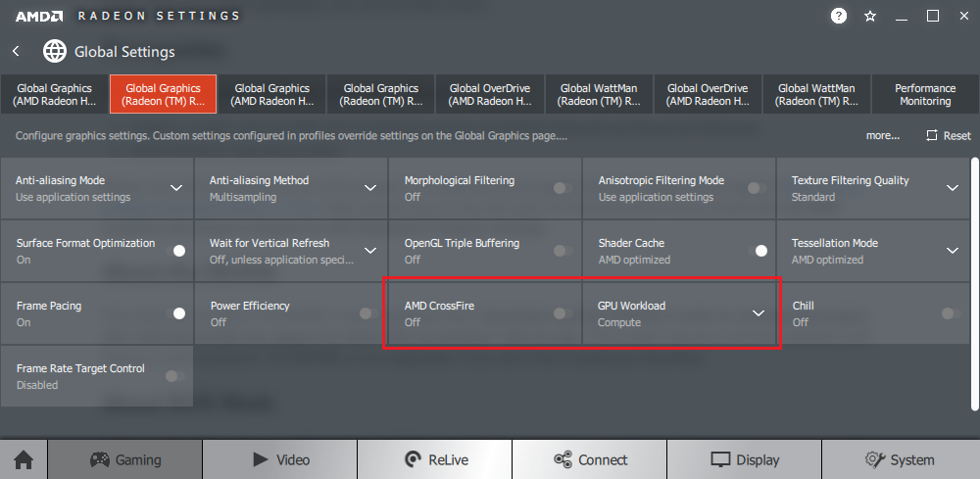Open the Display section
This screenshot has width=980, height=479.
[x=745, y=460]
